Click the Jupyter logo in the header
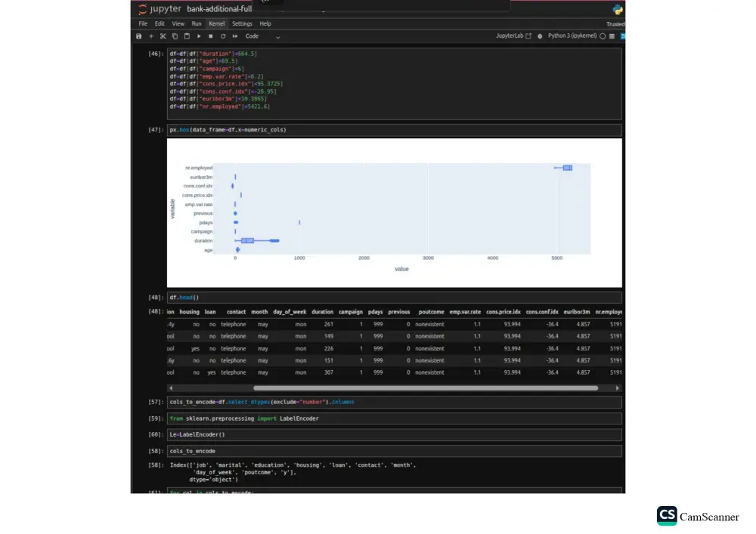 [141, 10]
